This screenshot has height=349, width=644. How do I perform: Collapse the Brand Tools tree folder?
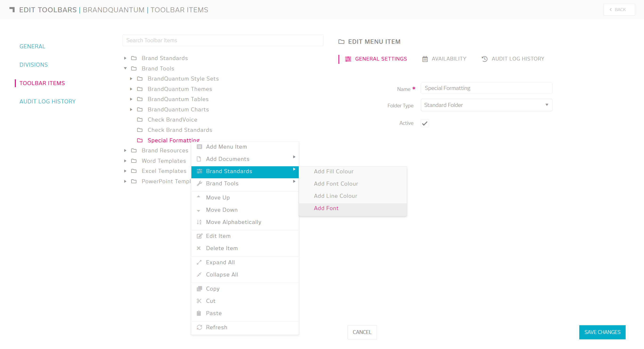(x=125, y=68)
